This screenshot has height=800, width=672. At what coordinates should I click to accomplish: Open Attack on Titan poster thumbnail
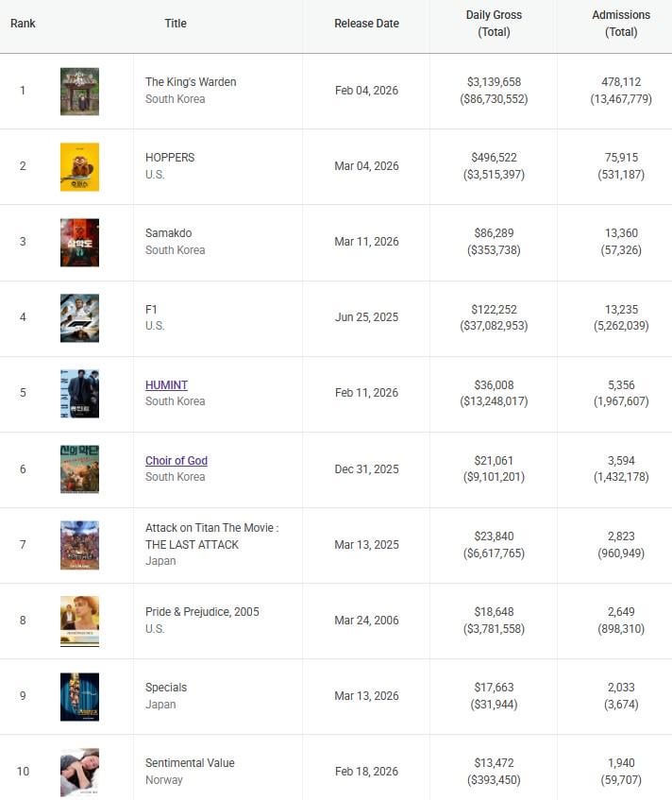[79, 545]
